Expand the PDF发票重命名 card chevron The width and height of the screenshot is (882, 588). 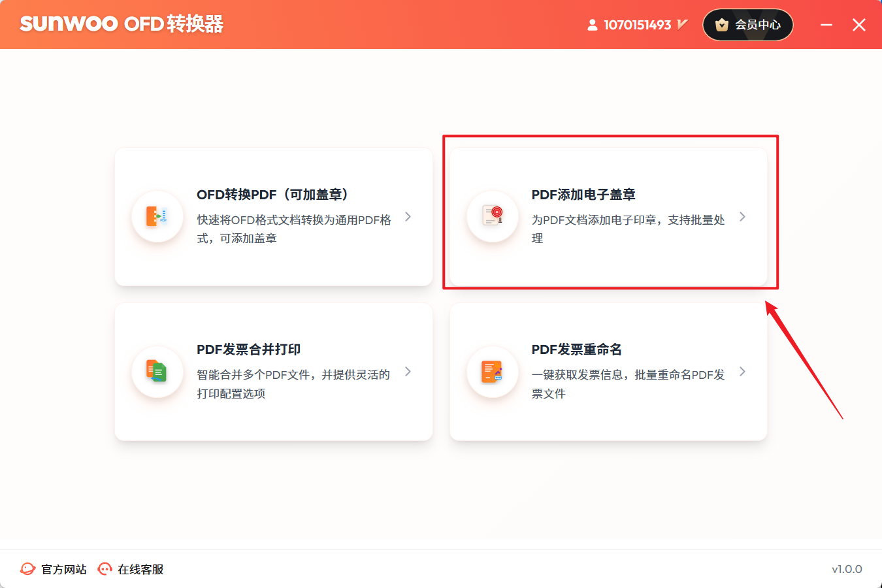pos(742,371)
